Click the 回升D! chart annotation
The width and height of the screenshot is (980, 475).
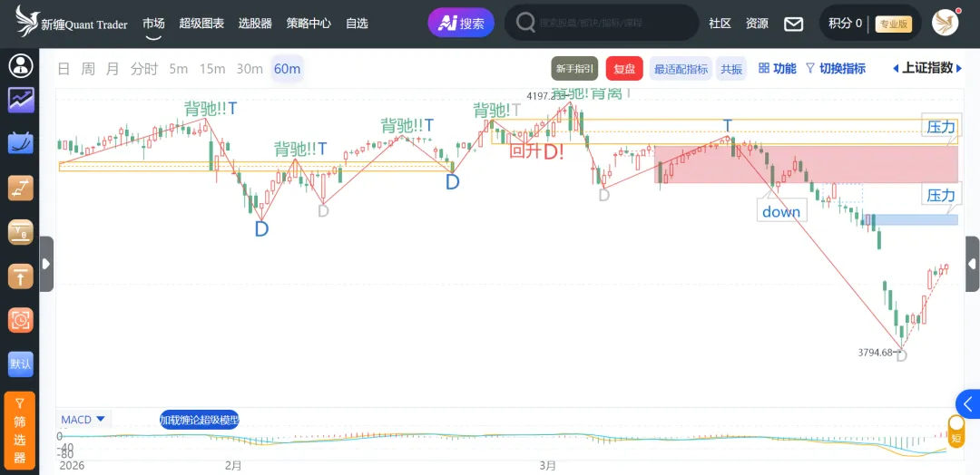point(537,151)
